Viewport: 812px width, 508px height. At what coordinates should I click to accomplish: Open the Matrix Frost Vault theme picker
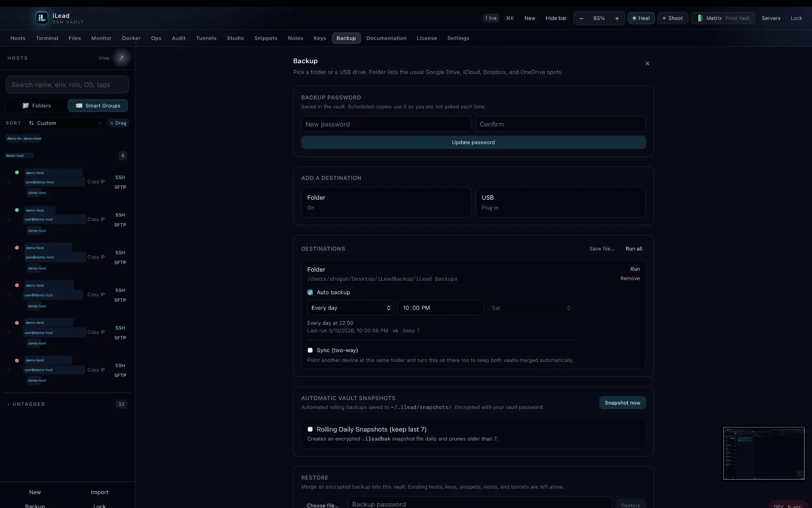723,18
